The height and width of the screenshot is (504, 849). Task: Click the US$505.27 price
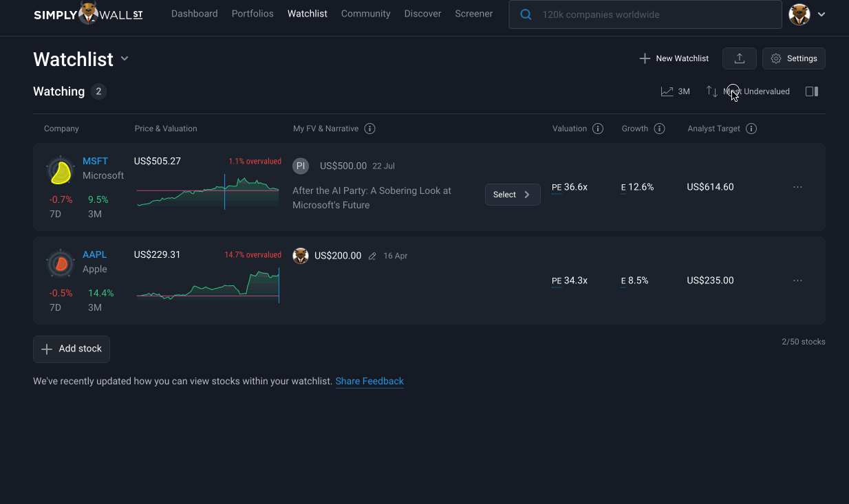(x=158, y=162)
